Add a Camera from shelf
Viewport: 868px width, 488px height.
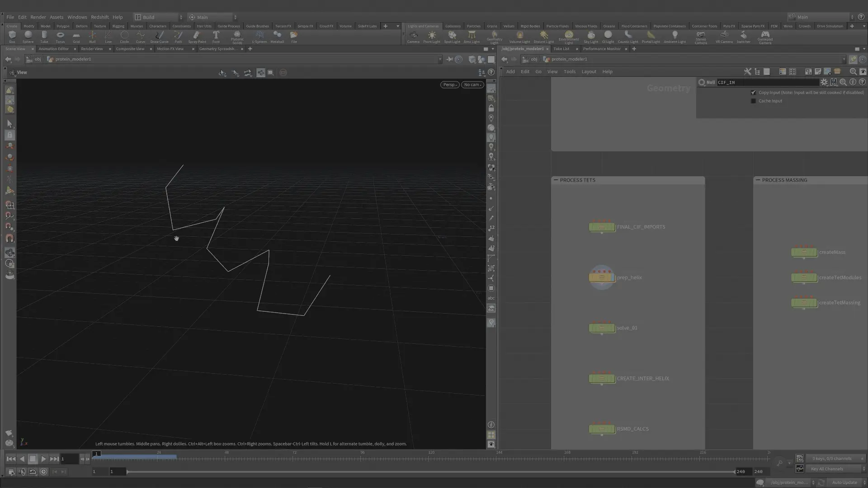tap(413, 37)
